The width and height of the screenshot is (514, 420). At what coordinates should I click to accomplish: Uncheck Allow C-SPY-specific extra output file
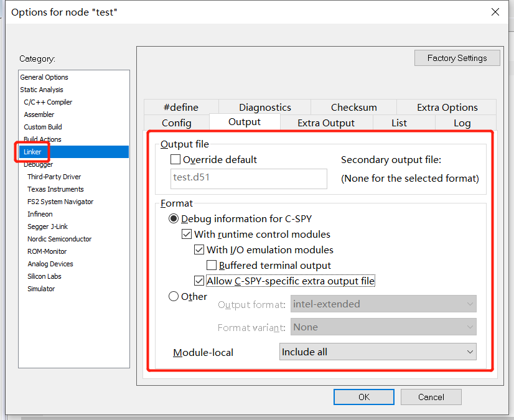pyautogui.click(x=199, y=281)
